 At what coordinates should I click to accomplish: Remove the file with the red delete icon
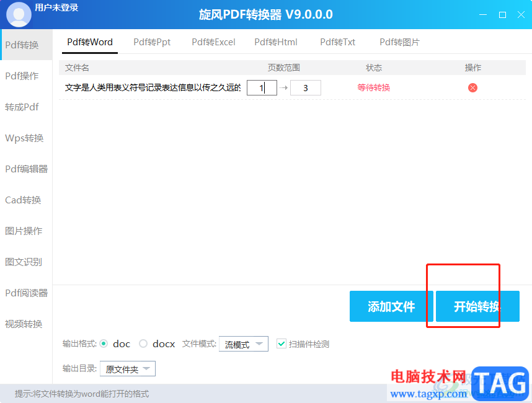pos(472,88)
